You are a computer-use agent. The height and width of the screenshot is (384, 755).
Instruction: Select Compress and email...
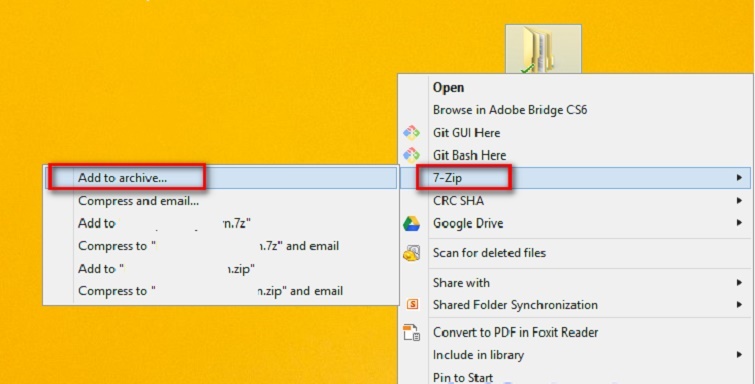pyautogui.click(x=138, y=200)
